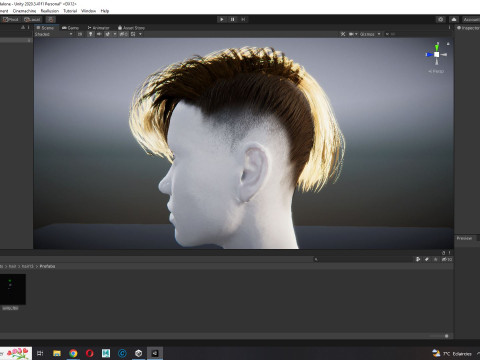This screenshot has height=360, width=480.
Task: Click the blue Z axis of orientation gizmo
Action: point(429,55)
